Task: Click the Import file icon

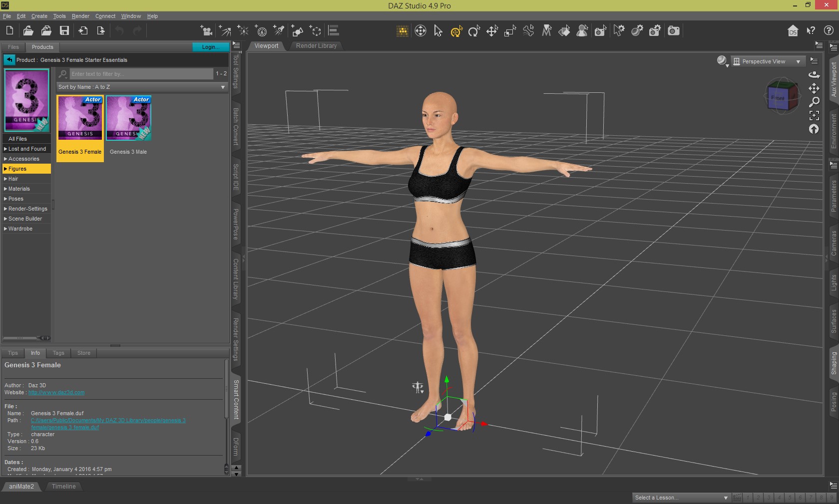Action: point(83,30)
